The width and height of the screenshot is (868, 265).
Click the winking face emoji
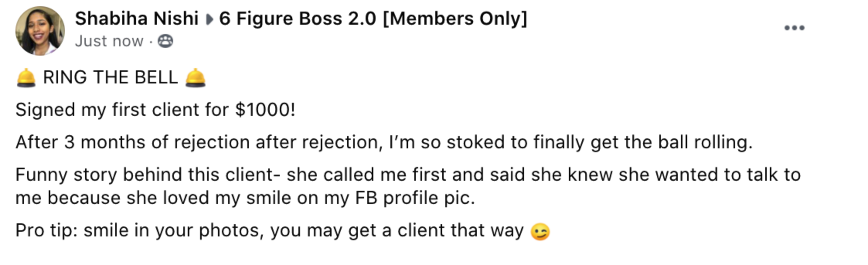pyautogui.click(x=540, y=232)
